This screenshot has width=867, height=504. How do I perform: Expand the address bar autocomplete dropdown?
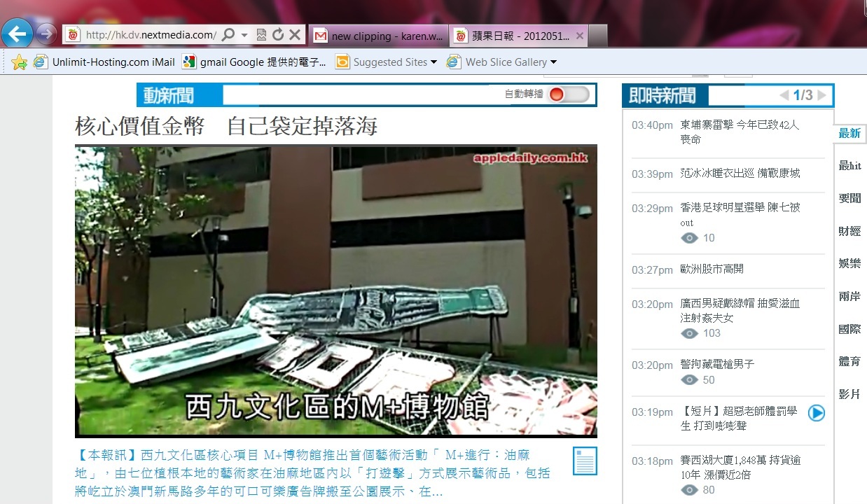point(244,35)
